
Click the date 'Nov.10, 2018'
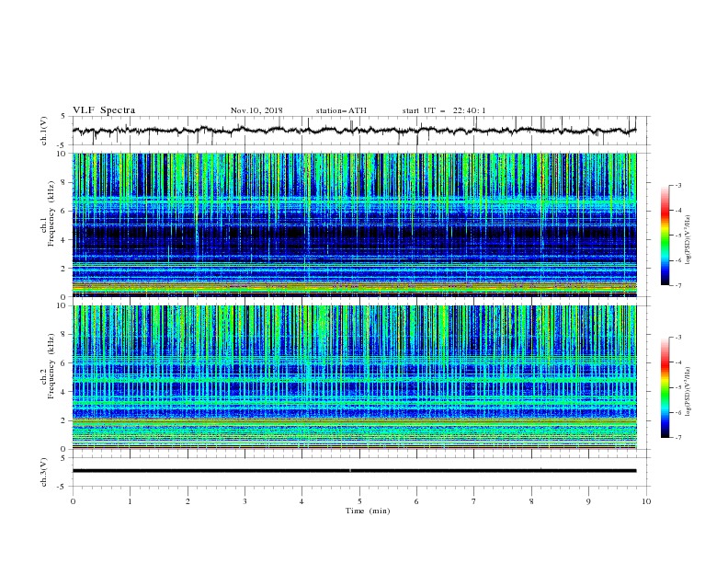tap(256, 110)
